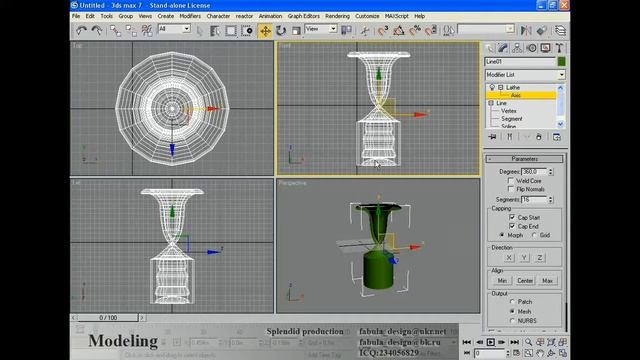Select the Morph capping radio button
Screen dimensions: 640x360
coord(502,235)
